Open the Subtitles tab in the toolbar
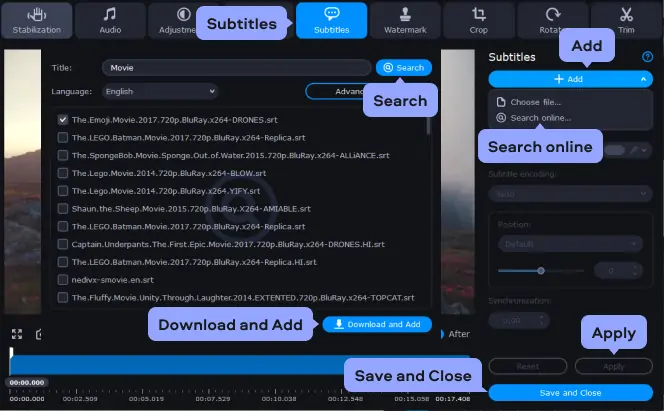The height and width of the screenshot is (411, 664). point(331,21)
